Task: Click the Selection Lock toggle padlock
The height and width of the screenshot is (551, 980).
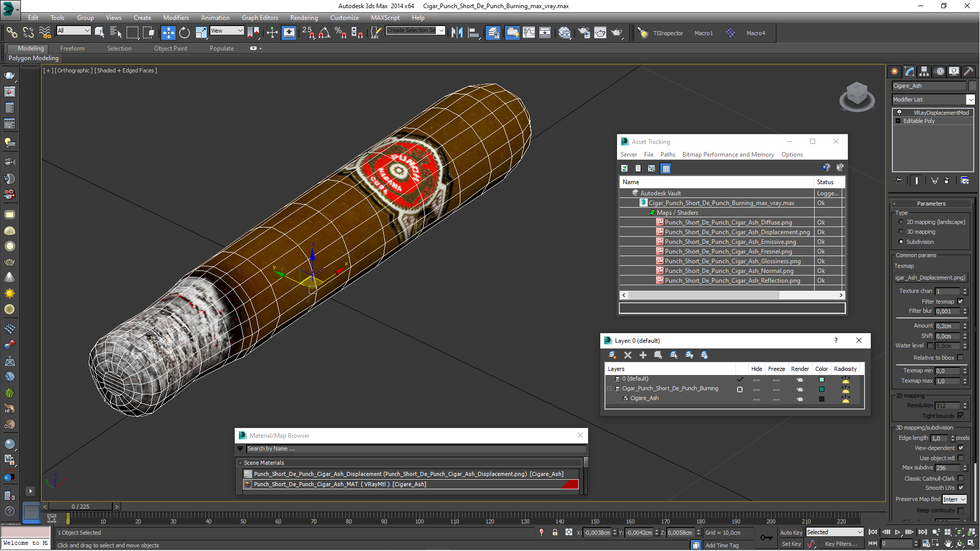Action: click(x=555, y=532)
